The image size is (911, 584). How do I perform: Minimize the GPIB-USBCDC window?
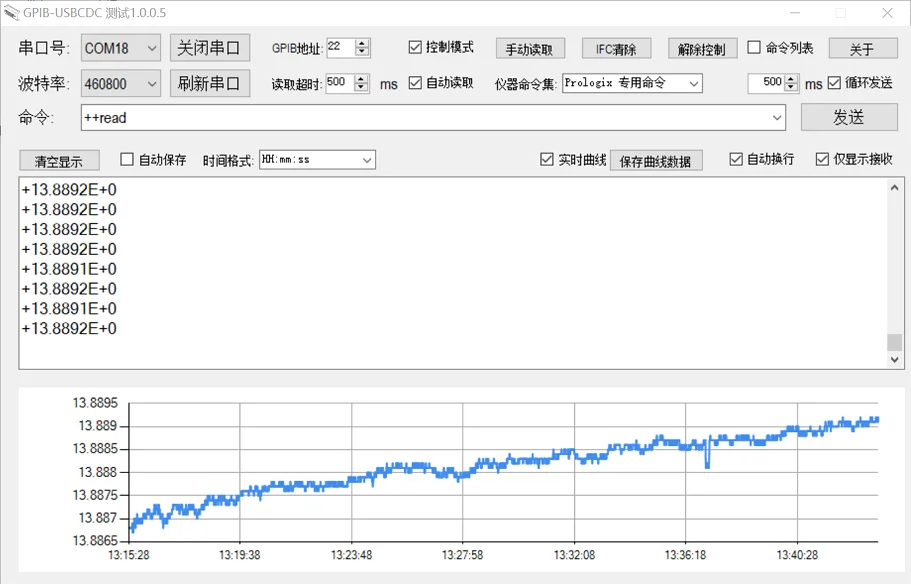795,13
